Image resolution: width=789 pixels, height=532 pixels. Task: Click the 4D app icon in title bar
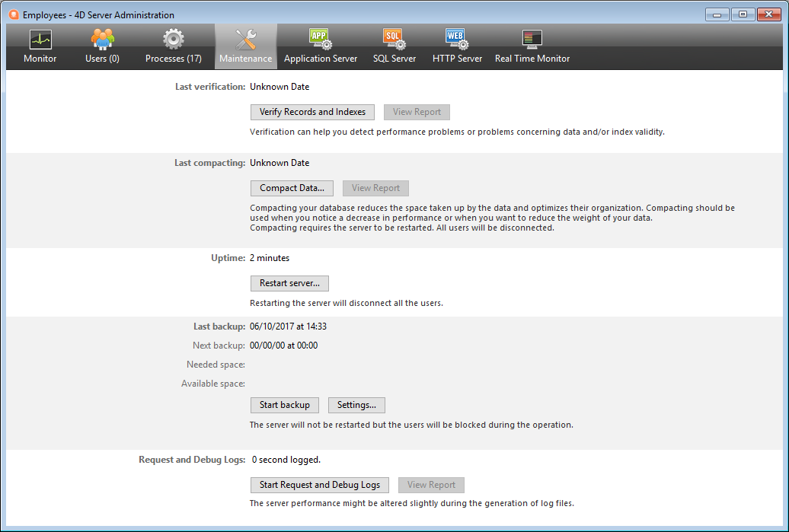[13, 14]
